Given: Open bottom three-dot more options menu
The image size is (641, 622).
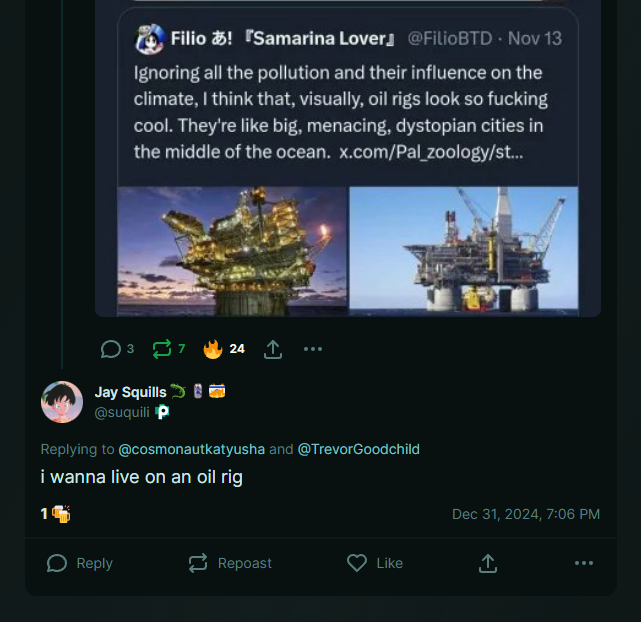Looking at the screenshot, I should pyautogui.click(x=584, y=563).
